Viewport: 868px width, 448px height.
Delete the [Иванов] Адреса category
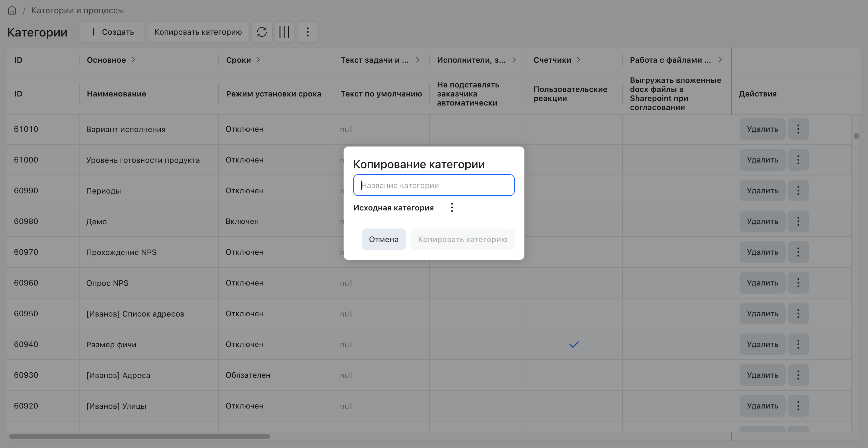[x=762, y=375]
